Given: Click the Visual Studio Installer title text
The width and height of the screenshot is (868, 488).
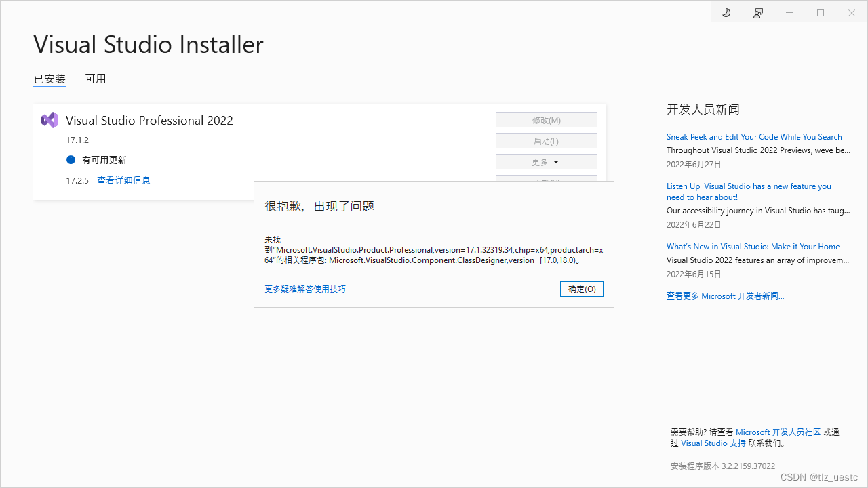Looking at the screenshot, I should pos(149,45).
